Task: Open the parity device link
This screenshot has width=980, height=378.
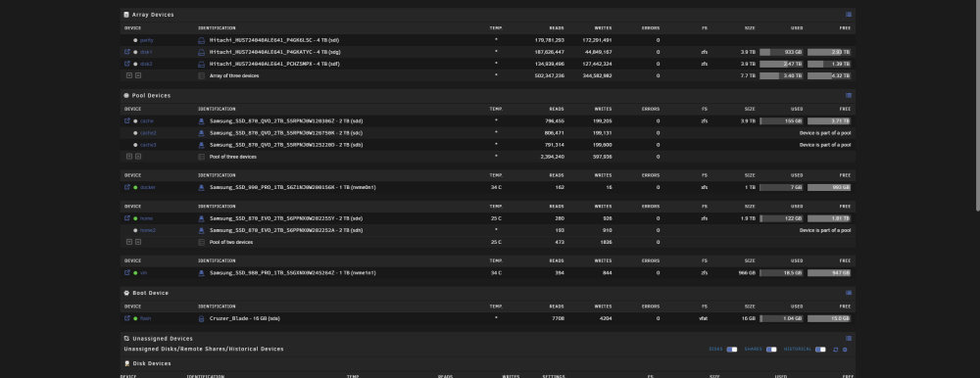Action: pos(147,40)
